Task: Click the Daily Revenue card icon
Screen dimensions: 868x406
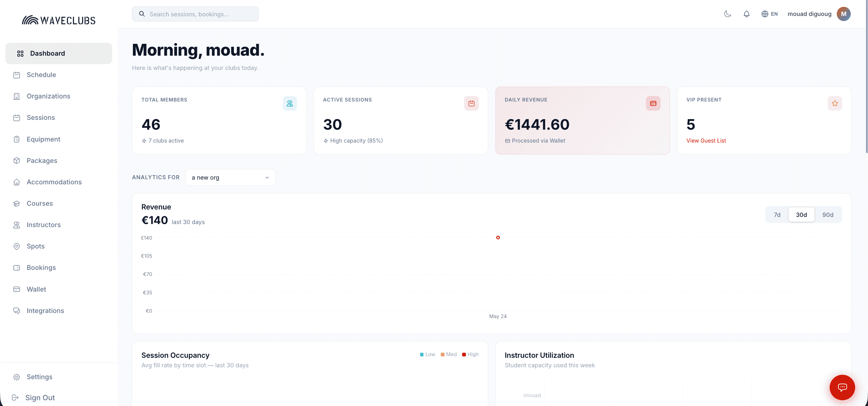Action: (x=653, y=104)
